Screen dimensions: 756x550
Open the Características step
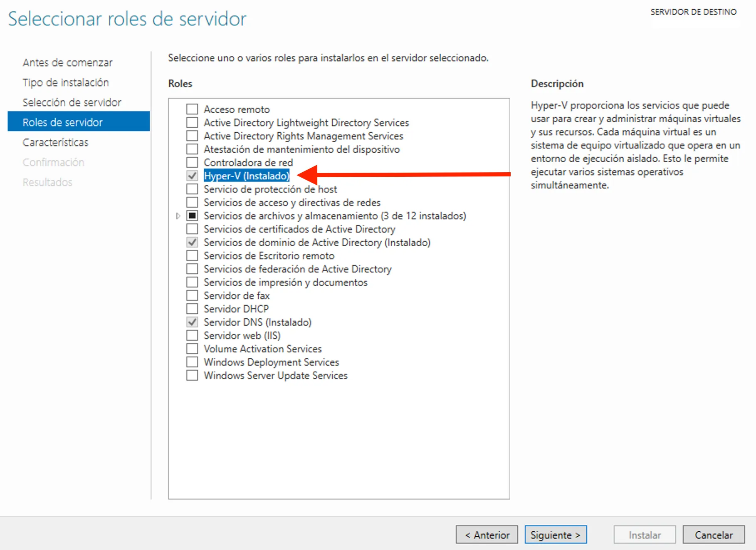[x=55, y=142]
